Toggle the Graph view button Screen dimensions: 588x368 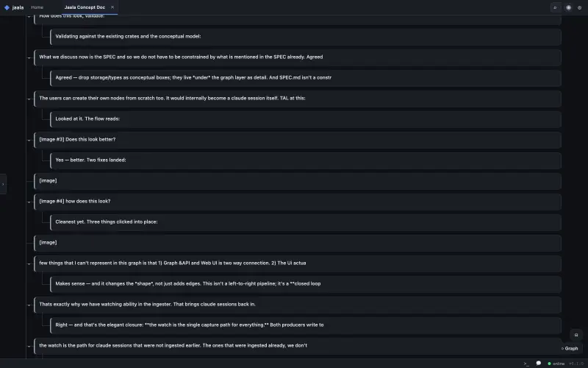coord(570,348)
